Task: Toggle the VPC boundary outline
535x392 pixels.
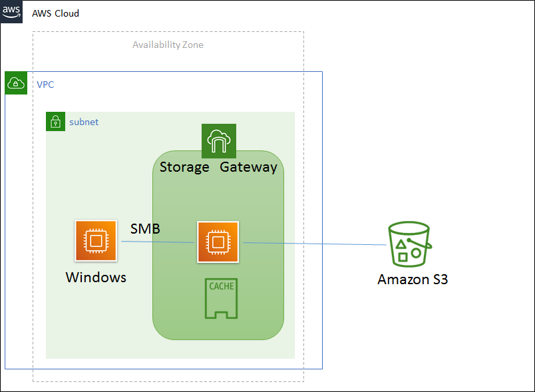Action: [x=322, y=200]
